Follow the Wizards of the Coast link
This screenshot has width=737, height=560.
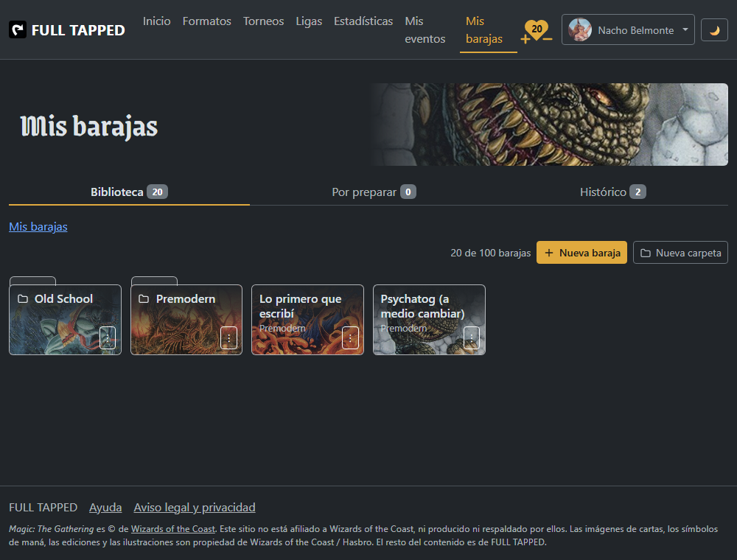[173, 529]
